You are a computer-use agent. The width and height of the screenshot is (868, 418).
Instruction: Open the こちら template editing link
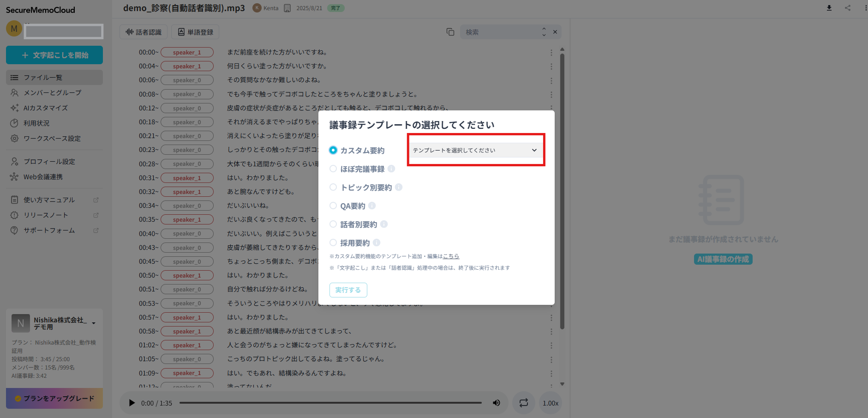(451, 256)
